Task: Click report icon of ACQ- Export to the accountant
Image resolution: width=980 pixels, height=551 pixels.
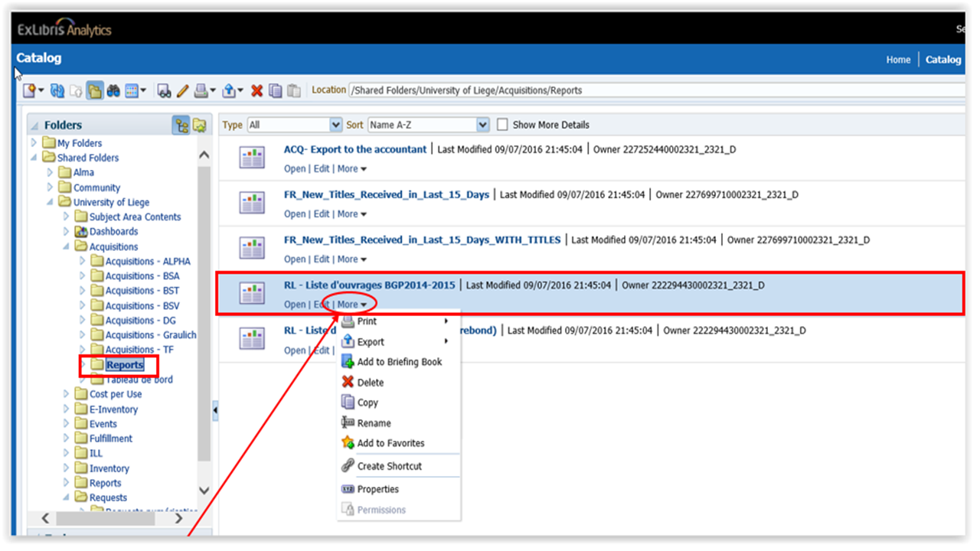Action: (x=252, y=158)
